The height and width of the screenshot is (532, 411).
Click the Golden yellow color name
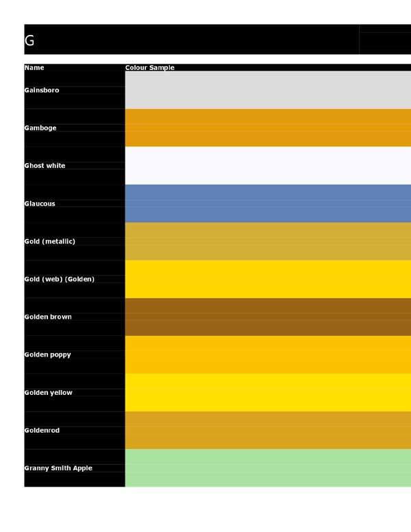pyautogui.click(x=49, y=393)
